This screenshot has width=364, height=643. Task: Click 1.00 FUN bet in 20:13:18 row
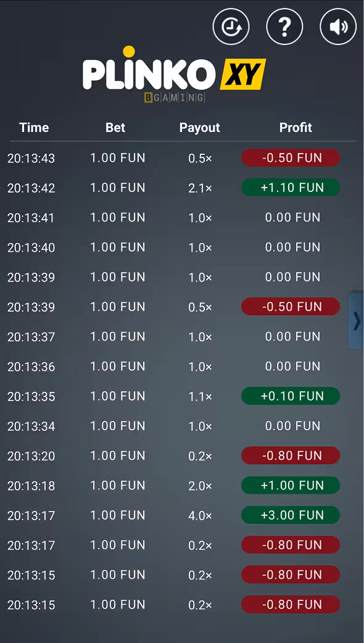coord(118,486)
